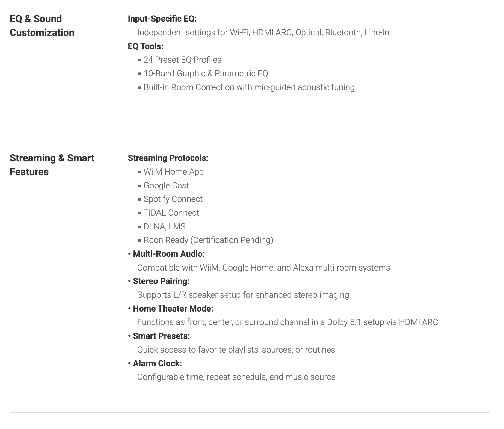
Task: Click the "Home Theater Mode:" label
Action: [x=173, y=309]
